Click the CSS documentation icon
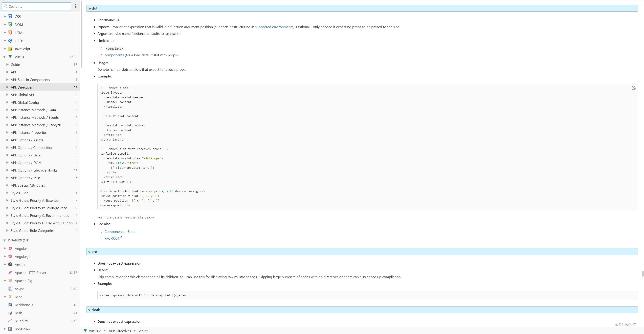 [10, 16]
